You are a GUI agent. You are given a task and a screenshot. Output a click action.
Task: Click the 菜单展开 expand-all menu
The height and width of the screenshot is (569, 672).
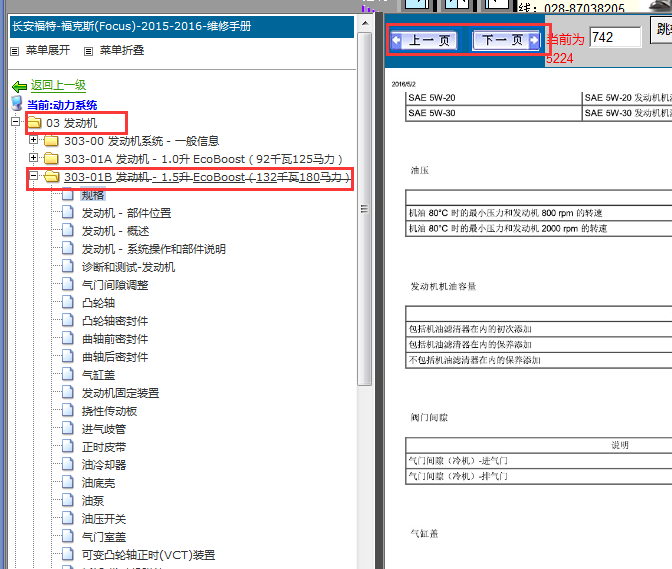click(48, 50)
